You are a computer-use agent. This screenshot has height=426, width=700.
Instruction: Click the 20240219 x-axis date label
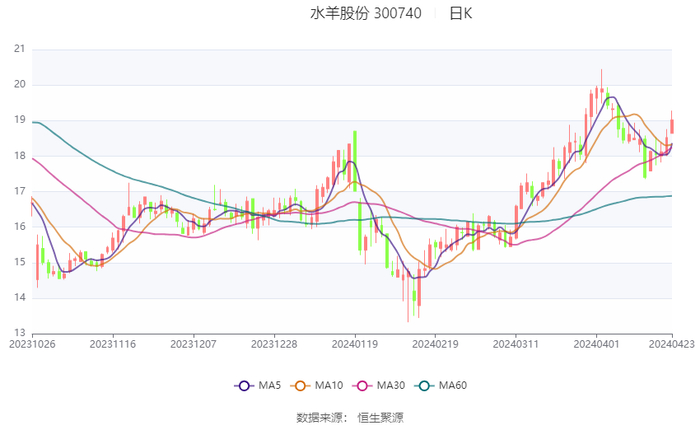pos(435,343)
